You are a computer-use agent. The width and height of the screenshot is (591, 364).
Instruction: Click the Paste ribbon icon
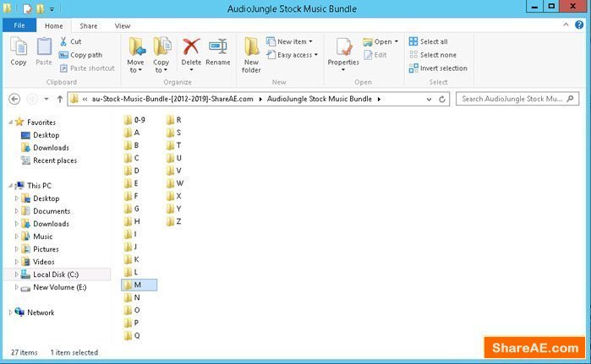tap(44, 47)
